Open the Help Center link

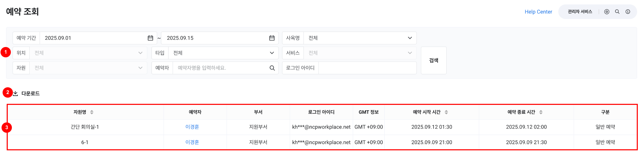coord(538,12)
